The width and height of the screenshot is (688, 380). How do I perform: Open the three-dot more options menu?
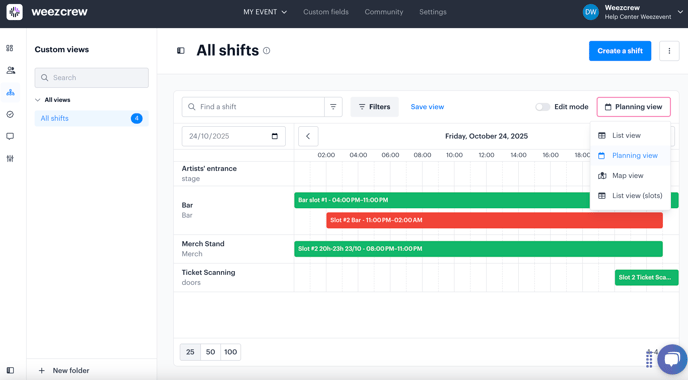pos(669,51)
